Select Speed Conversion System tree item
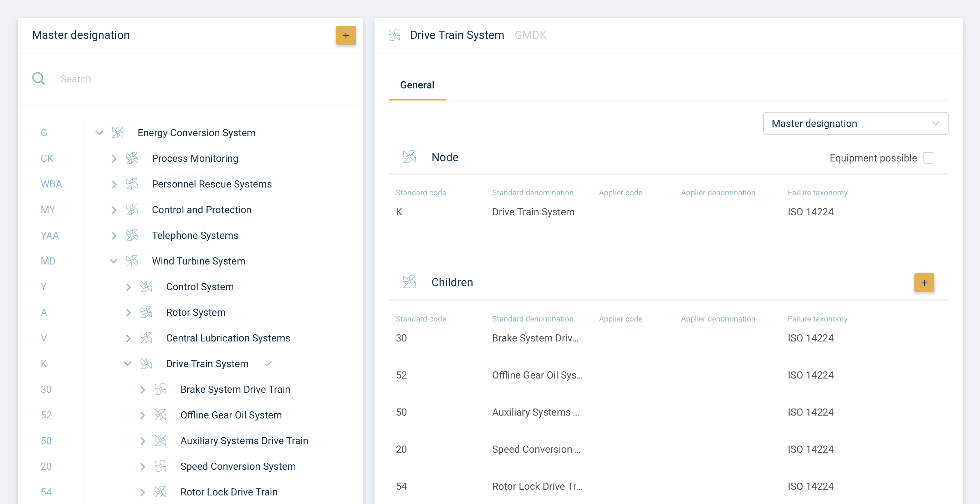Image resolution: width=980 pixels, height=504 pixels. [238, 466]
